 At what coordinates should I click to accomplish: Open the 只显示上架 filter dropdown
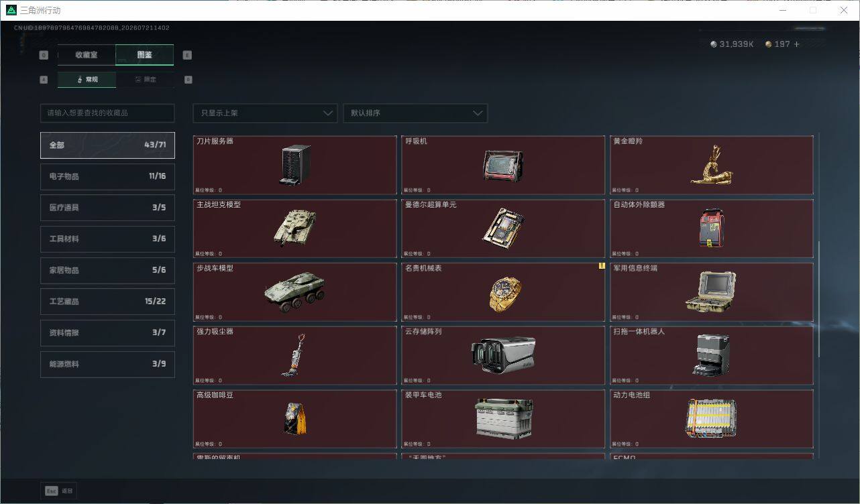265,113
